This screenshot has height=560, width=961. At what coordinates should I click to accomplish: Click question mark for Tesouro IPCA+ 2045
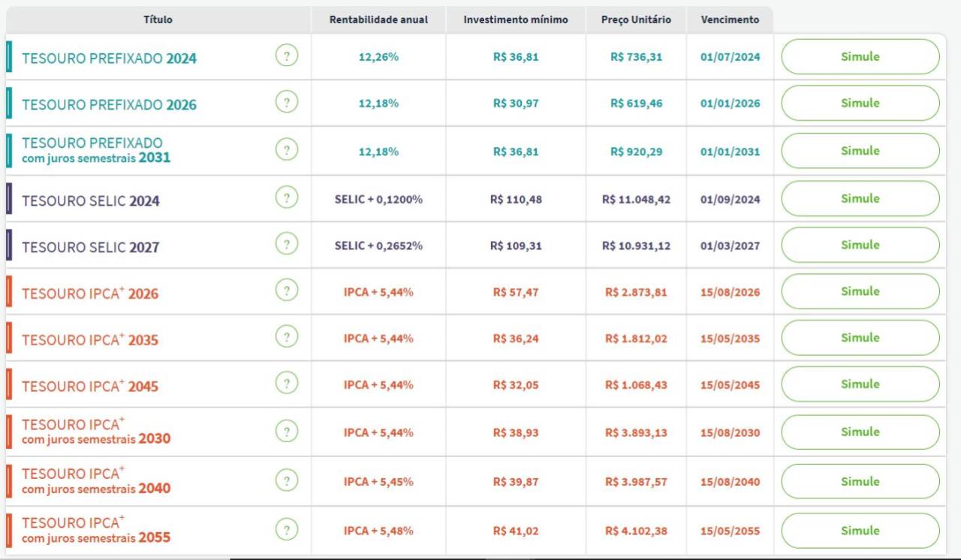pyautogui.click(x=286, y=384)
